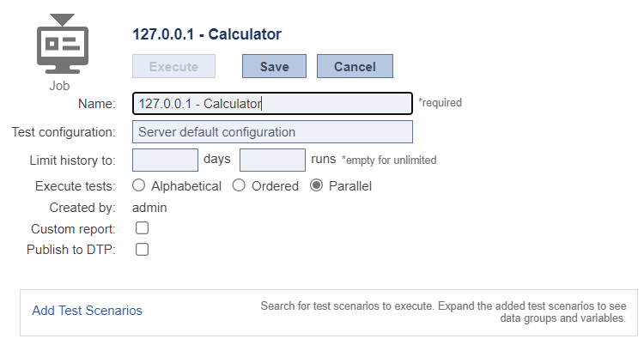Save the job settings

pos(275,66)
